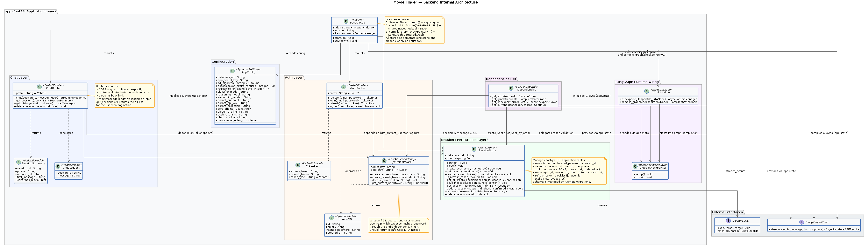Click the SessionSummary class icon

[x=19, y=162]
